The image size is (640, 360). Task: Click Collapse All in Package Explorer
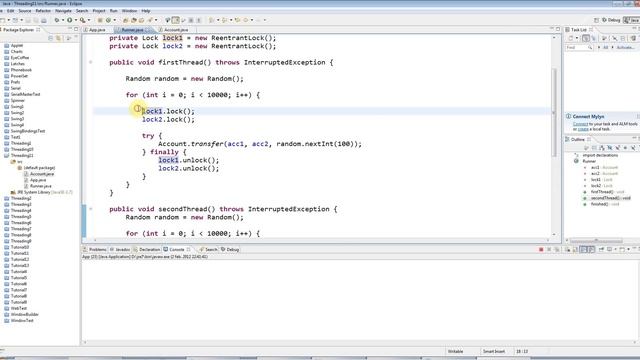point(51,38)
